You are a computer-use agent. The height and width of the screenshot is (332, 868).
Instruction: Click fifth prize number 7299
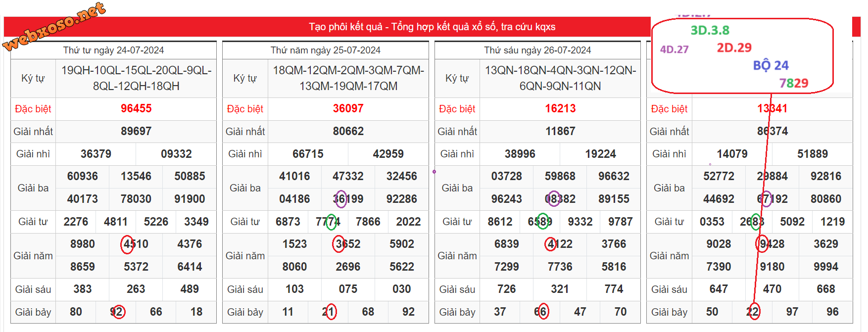(x=507, y=267)
